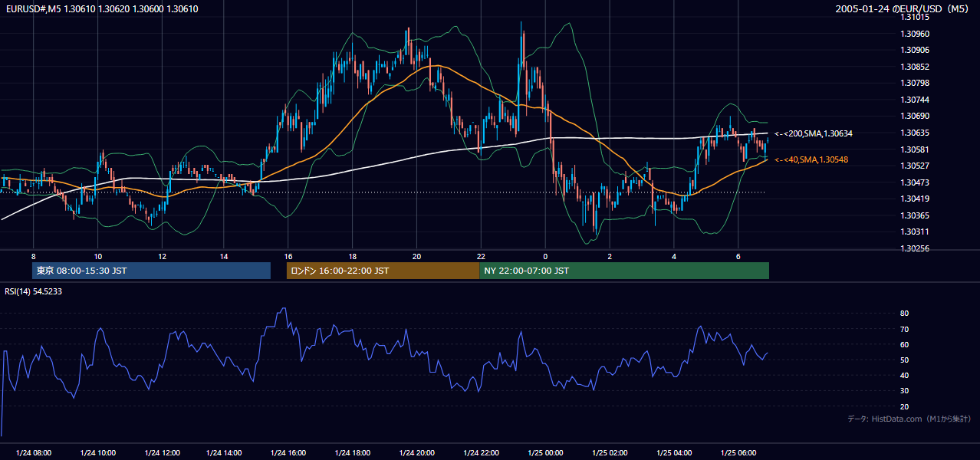This screenshot has height=460, width=980.
Task: Click the HistData.com data source credit
Action: tap(909, 419)
